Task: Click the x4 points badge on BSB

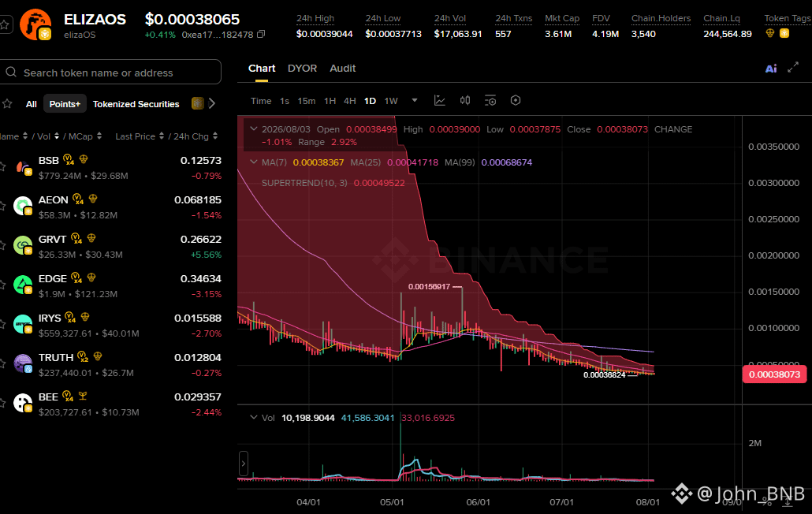Action: tap(69, 159)
